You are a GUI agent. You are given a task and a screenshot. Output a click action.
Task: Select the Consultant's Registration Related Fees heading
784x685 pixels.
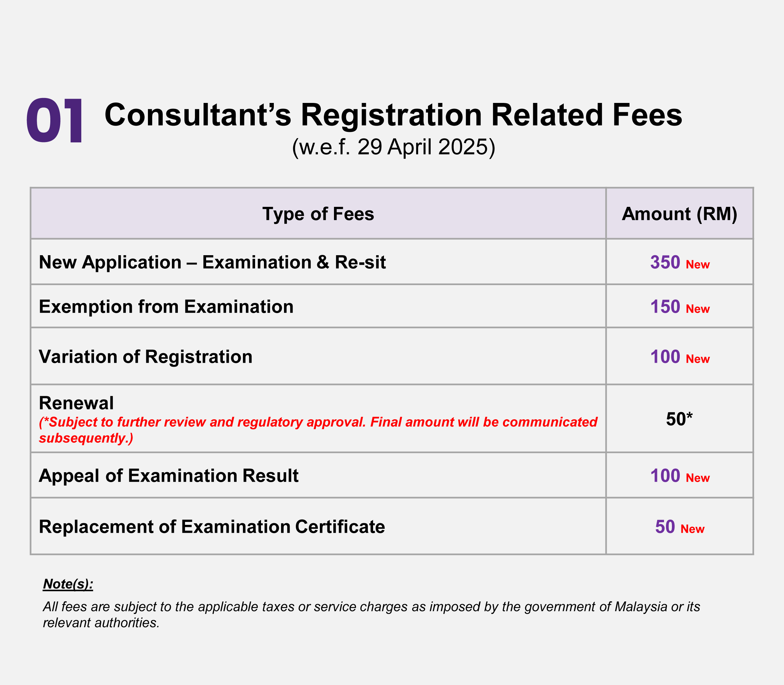393,115
